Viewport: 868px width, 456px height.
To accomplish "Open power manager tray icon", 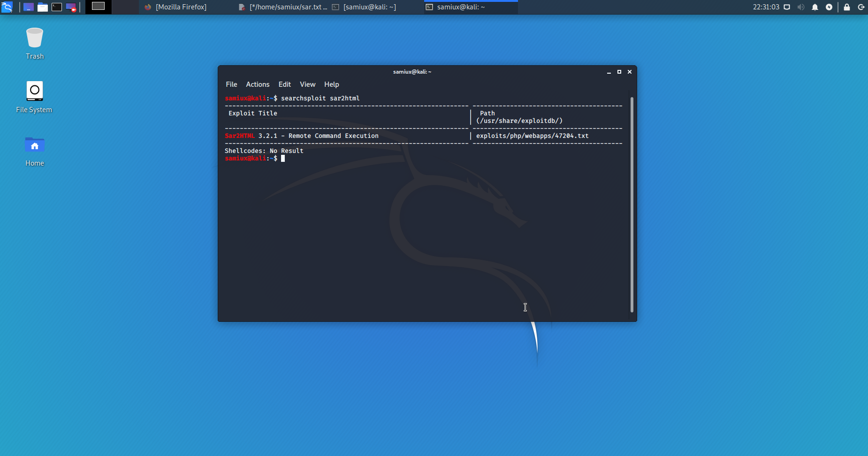I will pos(829,7).
